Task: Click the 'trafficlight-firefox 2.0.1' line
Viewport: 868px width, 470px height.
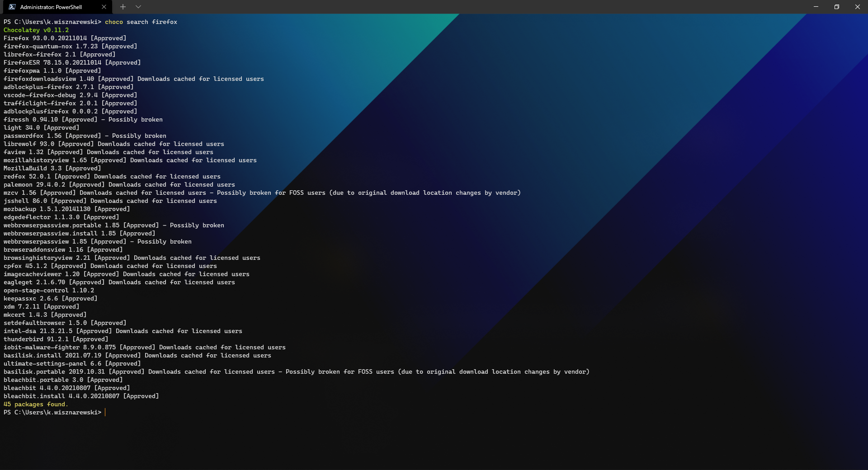Action: [71, 103]
